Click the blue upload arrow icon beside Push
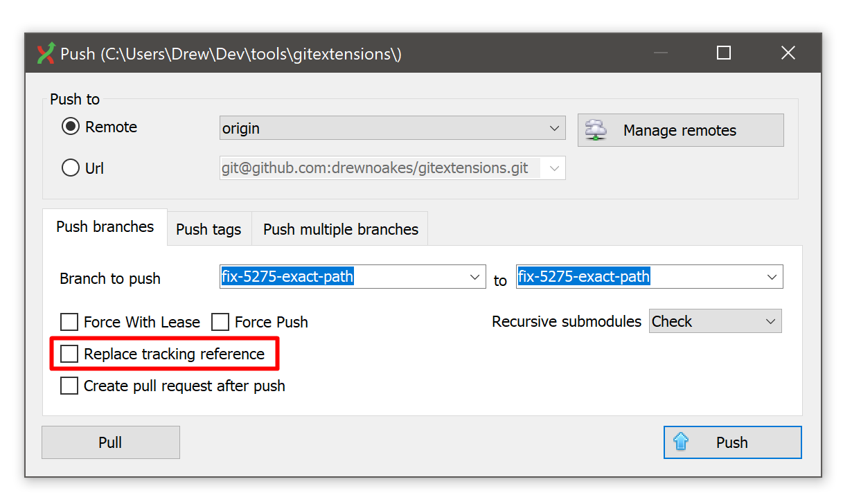Image resolution: width=852 pixels, height=504 pixels. point(682,442)
